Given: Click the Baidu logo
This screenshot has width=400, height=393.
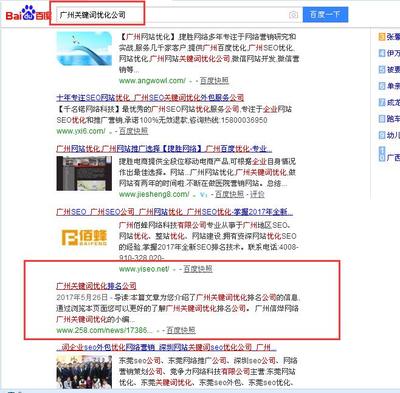Looking at the screenshot, I should point(28,14).
